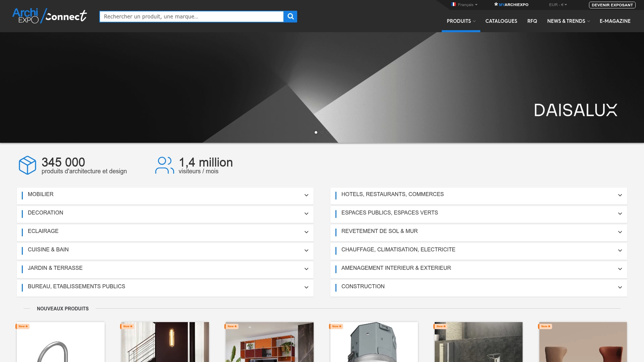The width and height of the screenshot is (644, 362).
Task: Expand the CUISINE & BAIN category
Action: [x=165, y=251]
